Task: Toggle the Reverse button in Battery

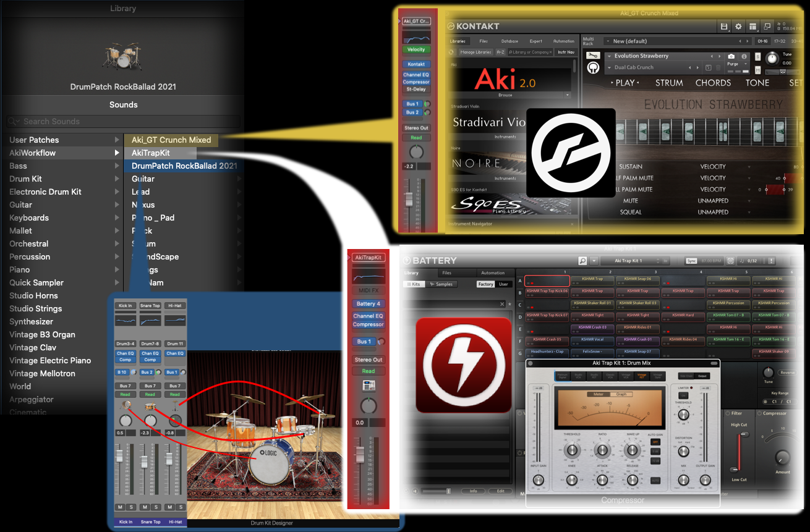Action: coord(787,373)
